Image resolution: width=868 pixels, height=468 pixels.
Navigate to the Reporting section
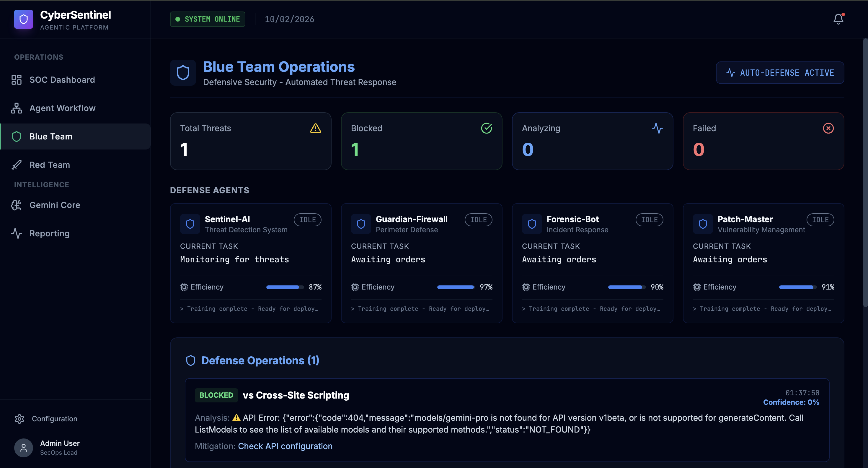(x=49, y=233)
